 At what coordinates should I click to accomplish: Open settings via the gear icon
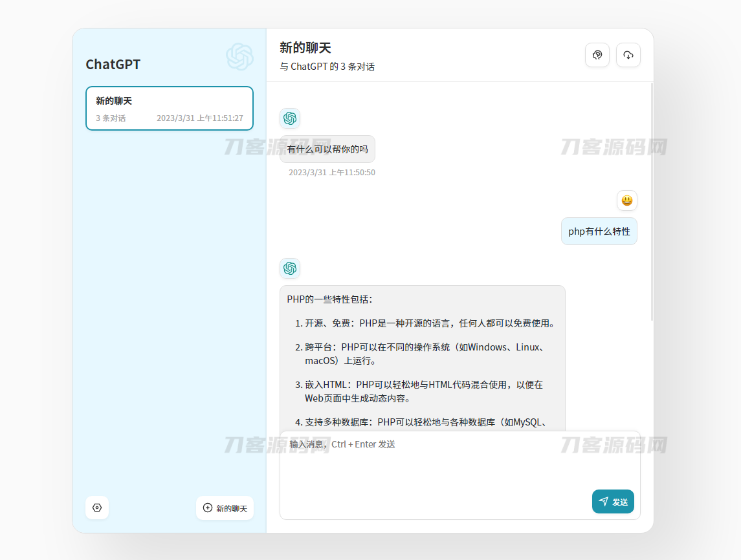tap(97, 508)
